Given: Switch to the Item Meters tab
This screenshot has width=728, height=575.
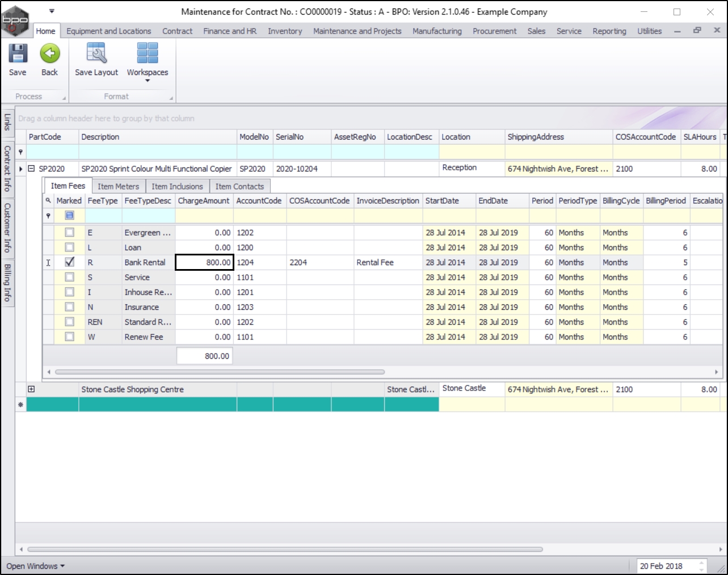Looking at the screenshot, I should click(x=118, y=186).
